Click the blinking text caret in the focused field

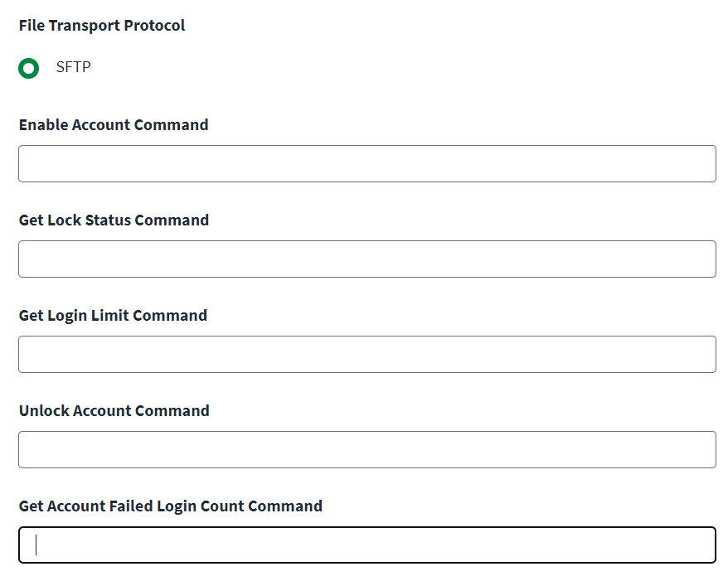pyautogui.click(x=36, y=545)
